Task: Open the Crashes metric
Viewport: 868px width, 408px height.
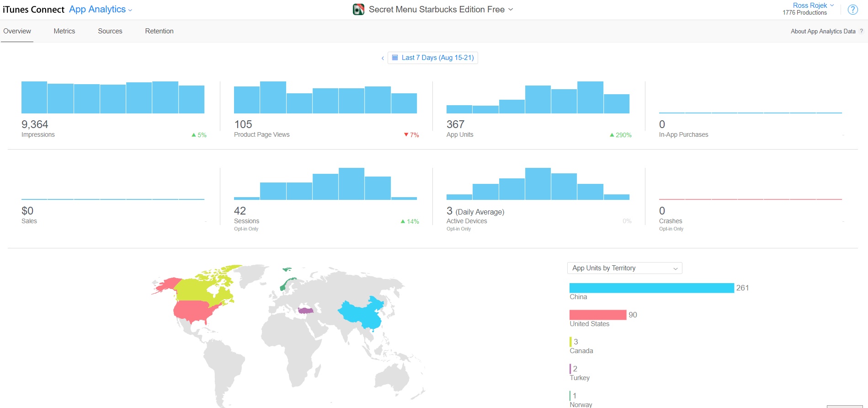Action: (671, 221)
